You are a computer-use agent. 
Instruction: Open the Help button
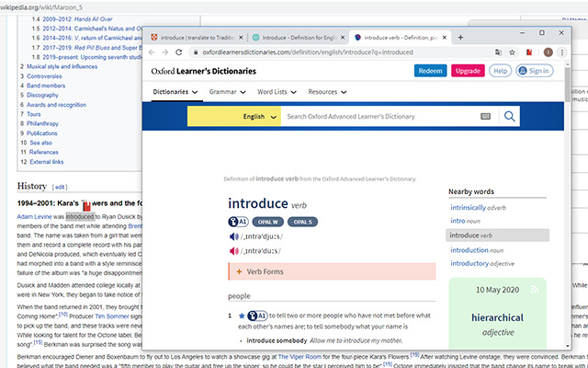point(500,71)
